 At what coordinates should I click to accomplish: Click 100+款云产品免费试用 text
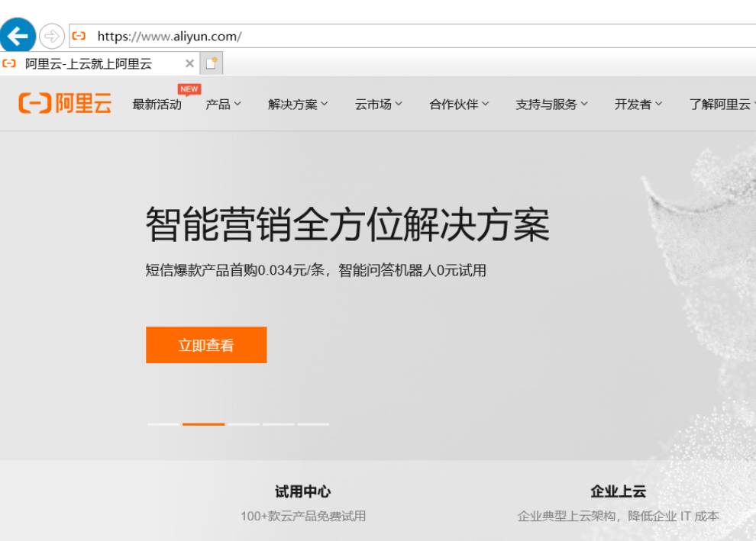[303, 517]
